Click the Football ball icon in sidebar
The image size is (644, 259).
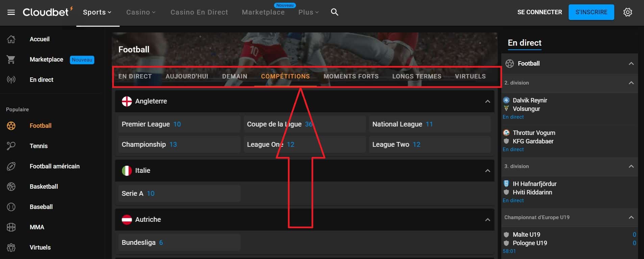11,126
